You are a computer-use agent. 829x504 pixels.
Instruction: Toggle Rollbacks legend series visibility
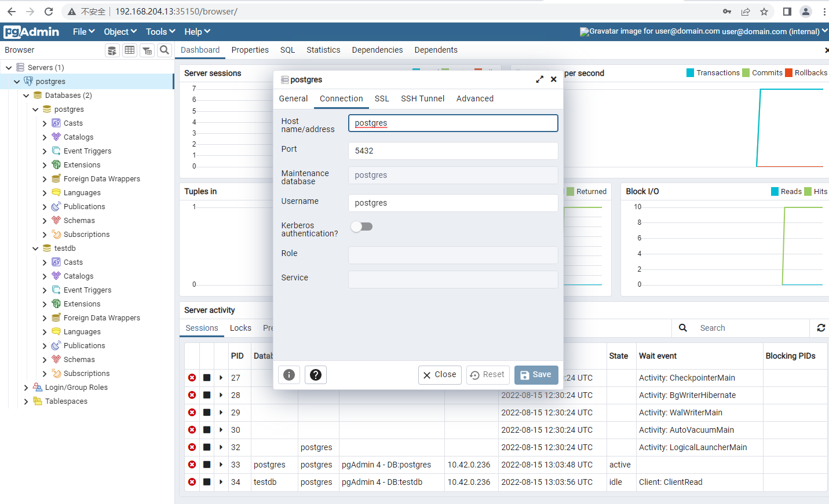pyautogui.click(x=806, y=73)
